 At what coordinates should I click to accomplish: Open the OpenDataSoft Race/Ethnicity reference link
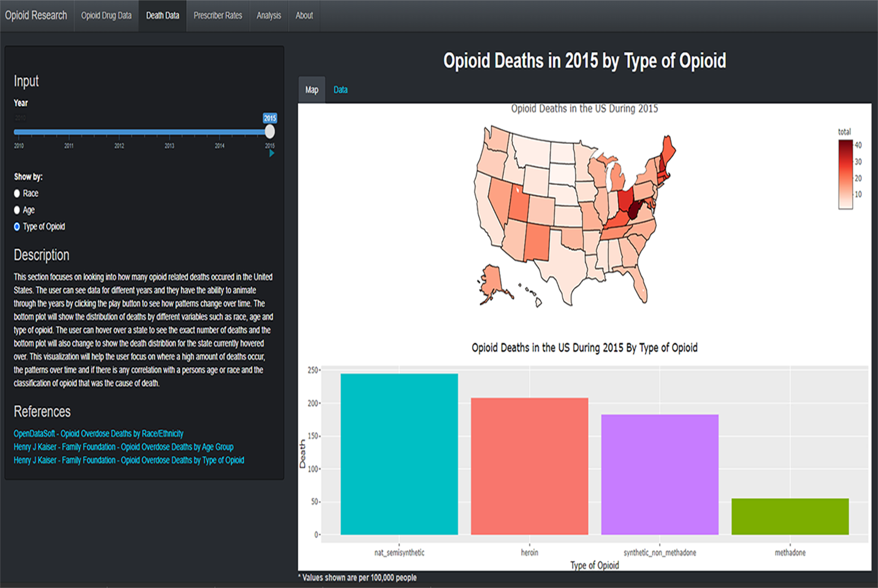click(x=98, y=433)
